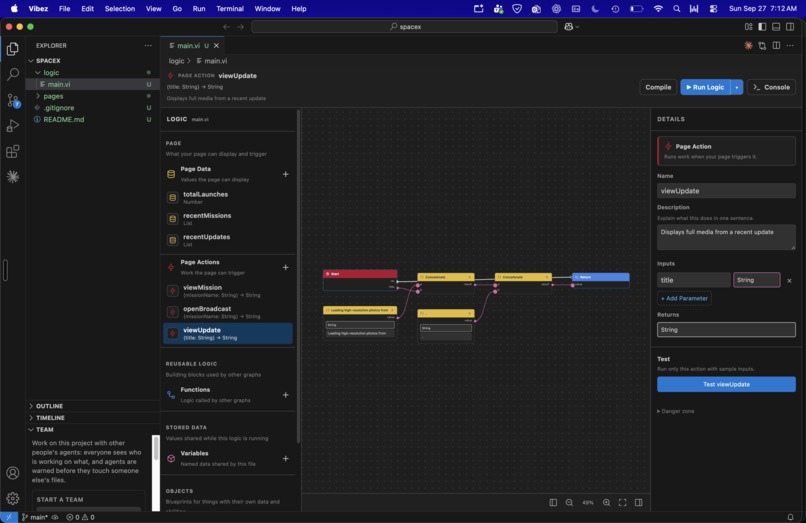Remove the title input parameter
The image size is (806, 523).
pos(789,281)
